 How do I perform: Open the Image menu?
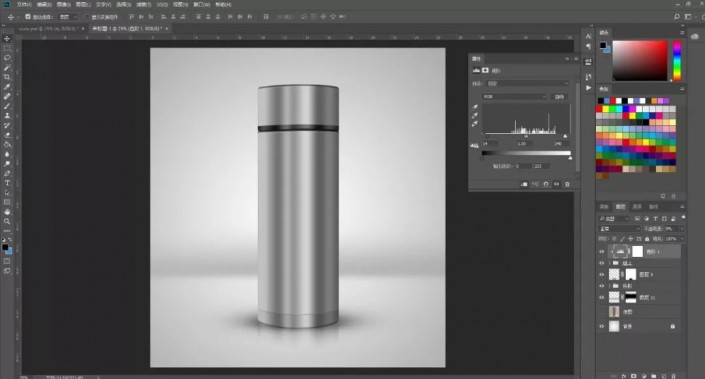point(63,4)
